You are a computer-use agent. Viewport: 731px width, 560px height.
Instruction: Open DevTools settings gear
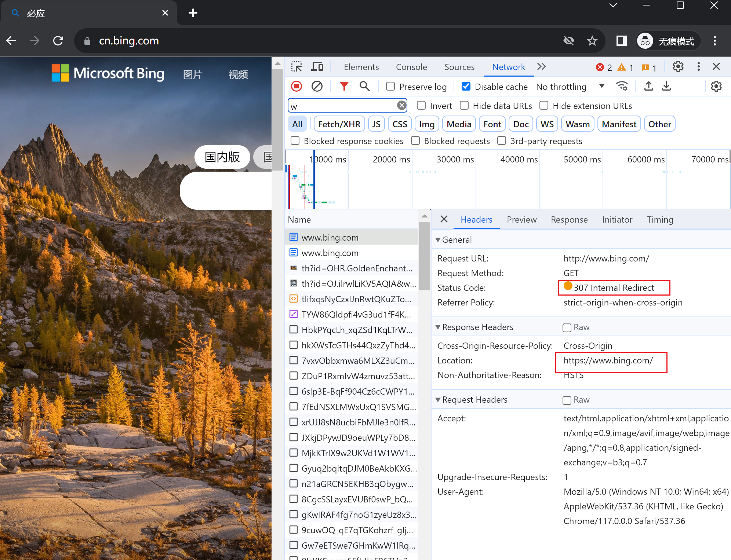point(678,67)
